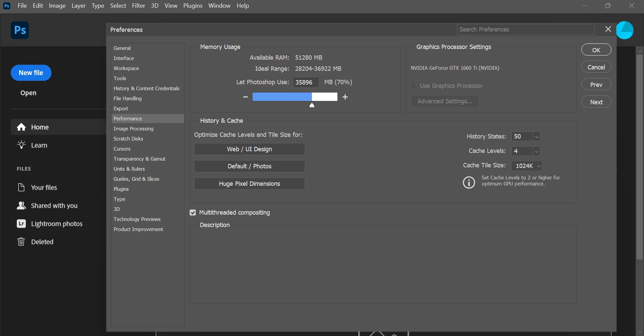
Task: Click the Search Preferences field
Action: click(x=526, y=30)
